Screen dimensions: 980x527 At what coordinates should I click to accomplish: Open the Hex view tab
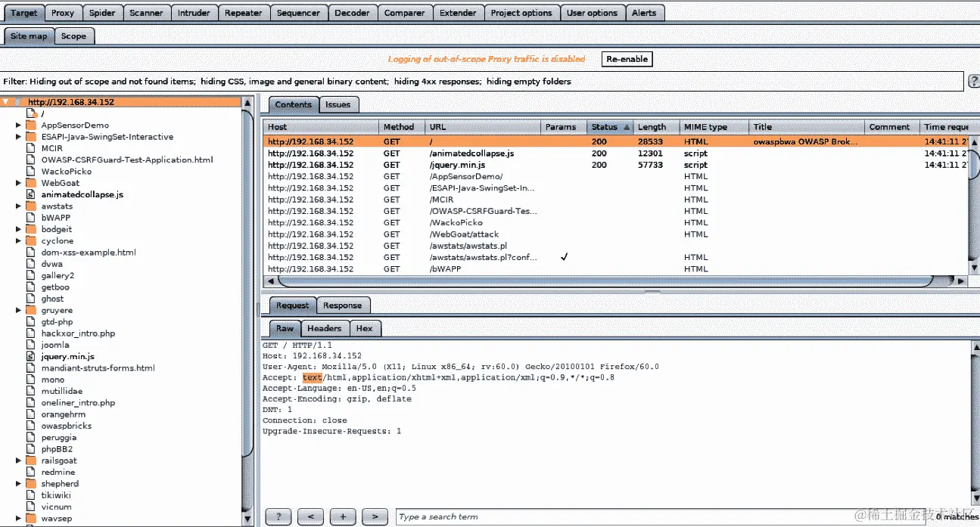(365, 328)
